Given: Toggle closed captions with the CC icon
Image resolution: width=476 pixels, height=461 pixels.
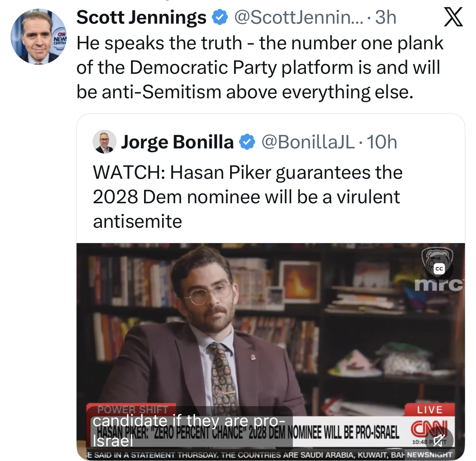Looking at the screenshot, I should (439, 269).
